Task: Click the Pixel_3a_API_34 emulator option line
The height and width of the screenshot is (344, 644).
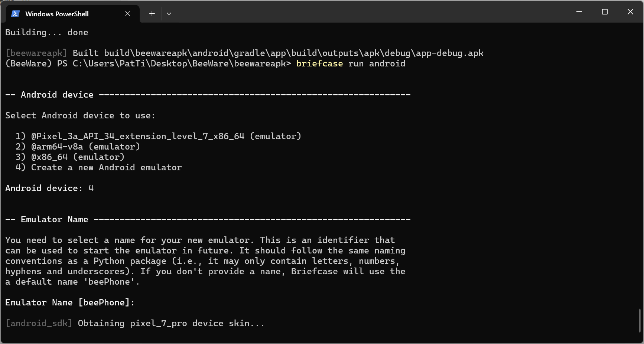Action: [x=158, y=136]
